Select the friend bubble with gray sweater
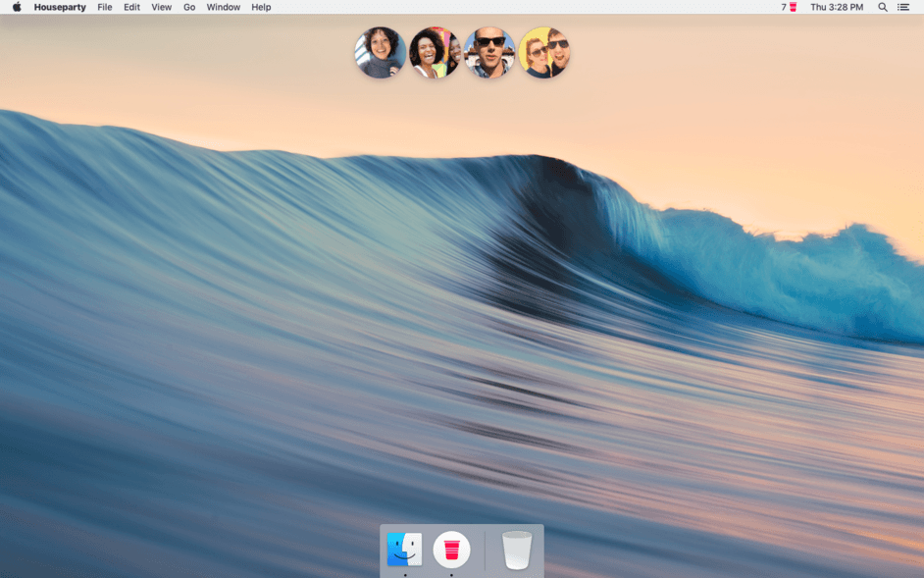Image resolution: width=924 pixels, height=578 pixels. (380, 53)
